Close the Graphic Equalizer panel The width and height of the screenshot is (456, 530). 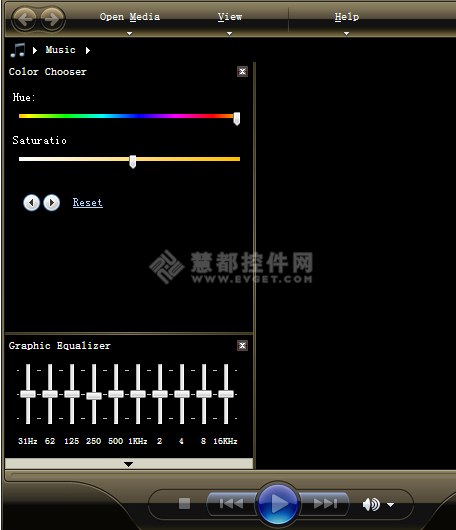point(242,345)
